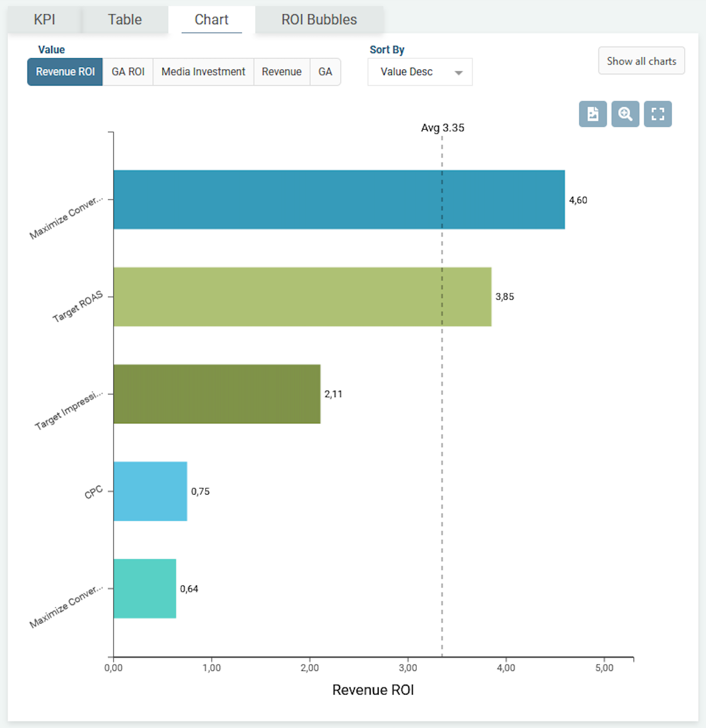
Task: Export the chart as image file
Action: coord(593,114)
